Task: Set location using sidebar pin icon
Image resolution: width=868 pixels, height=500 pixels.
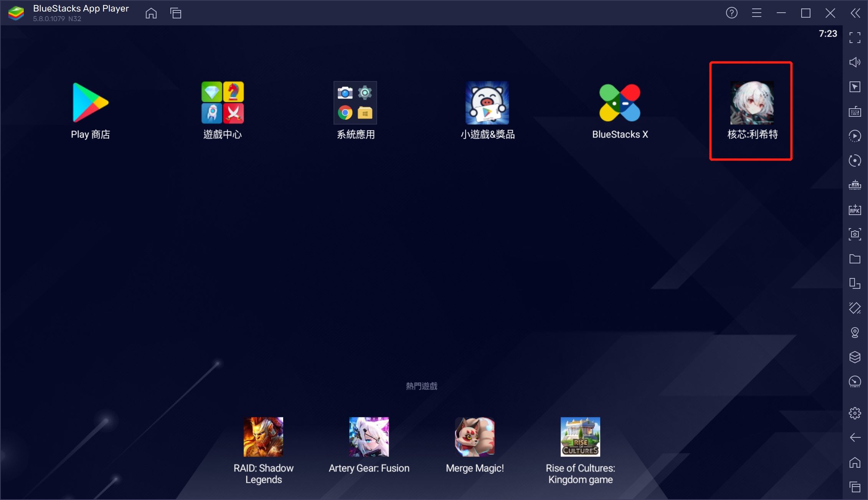Action: (x=855, y=333)
